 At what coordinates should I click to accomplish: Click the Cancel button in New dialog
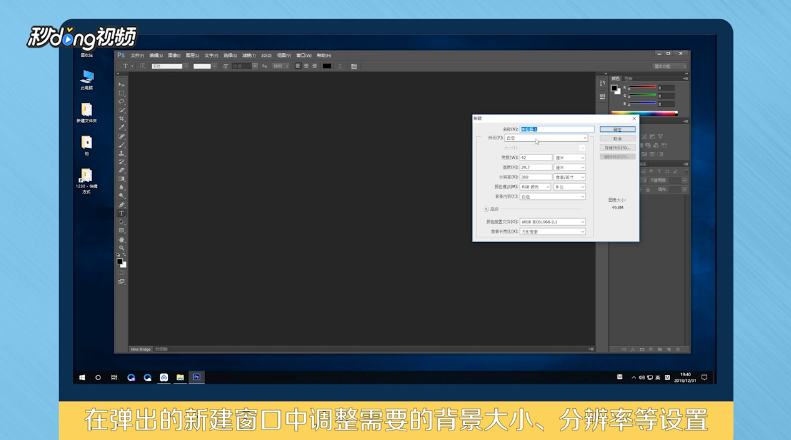[617, 138]
